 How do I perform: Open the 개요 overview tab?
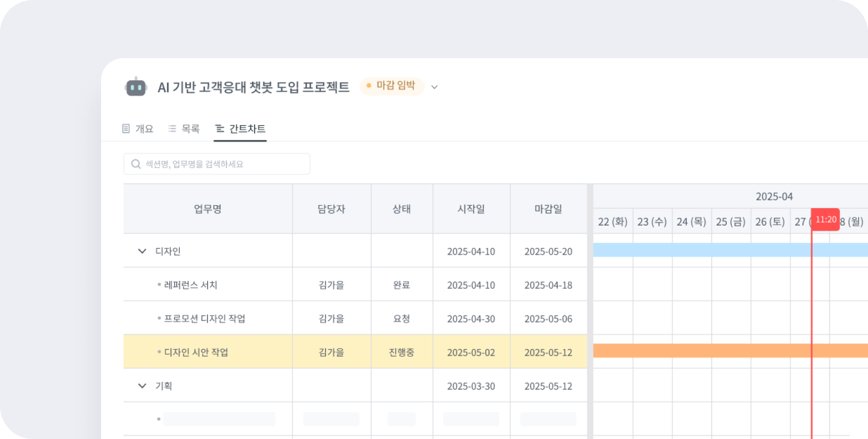coord(137,128)
